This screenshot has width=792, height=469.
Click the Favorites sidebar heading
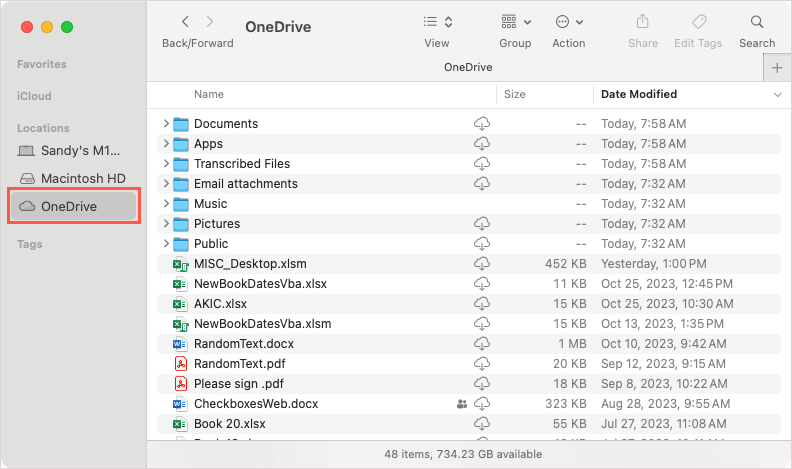pyautogui.click(x=42, y=64)
